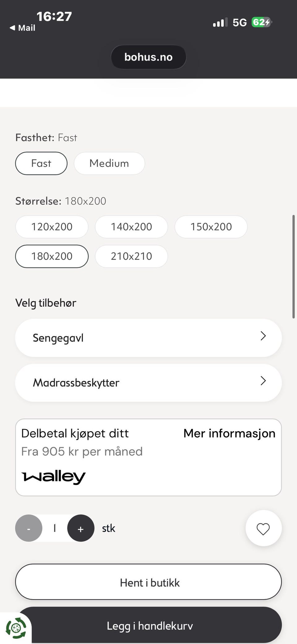Tap the bohus.no address bar
The image size is (297, 644).
[148, 57]
